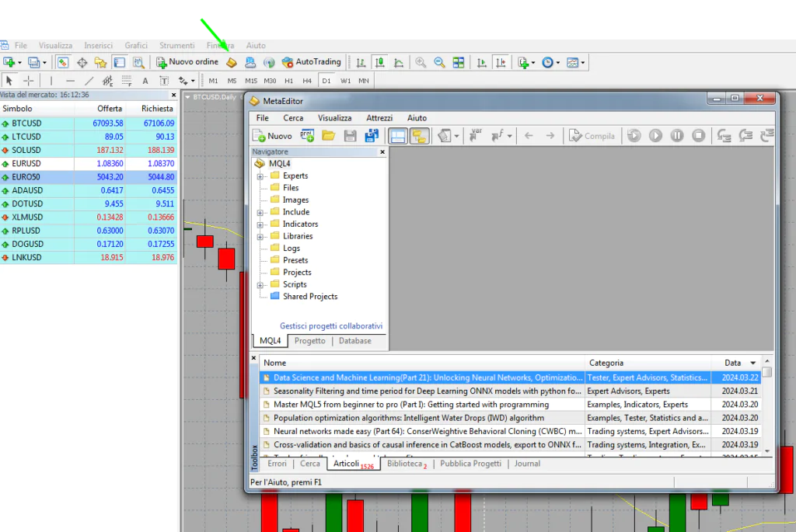Zoom in on the chart

click(421, 62)
